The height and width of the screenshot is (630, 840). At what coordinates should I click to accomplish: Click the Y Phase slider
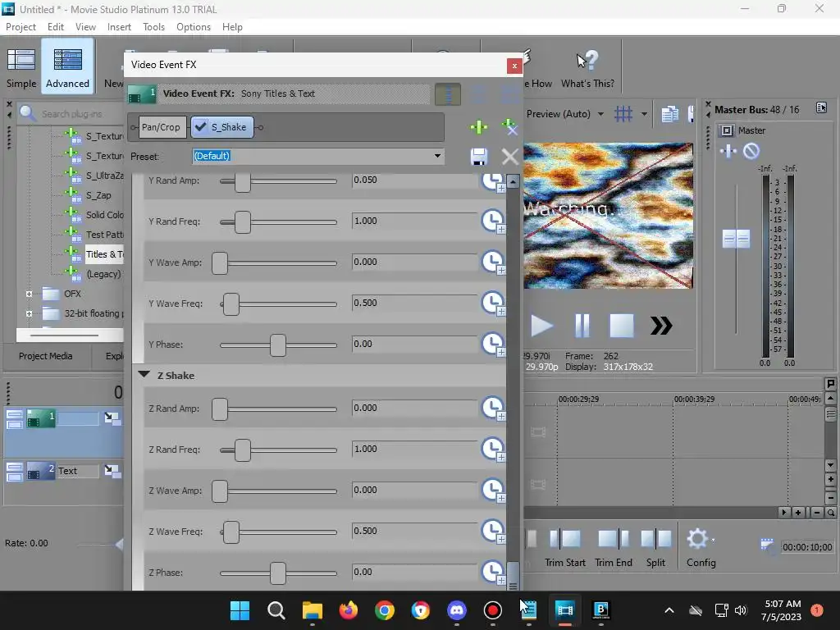(279, 345)
